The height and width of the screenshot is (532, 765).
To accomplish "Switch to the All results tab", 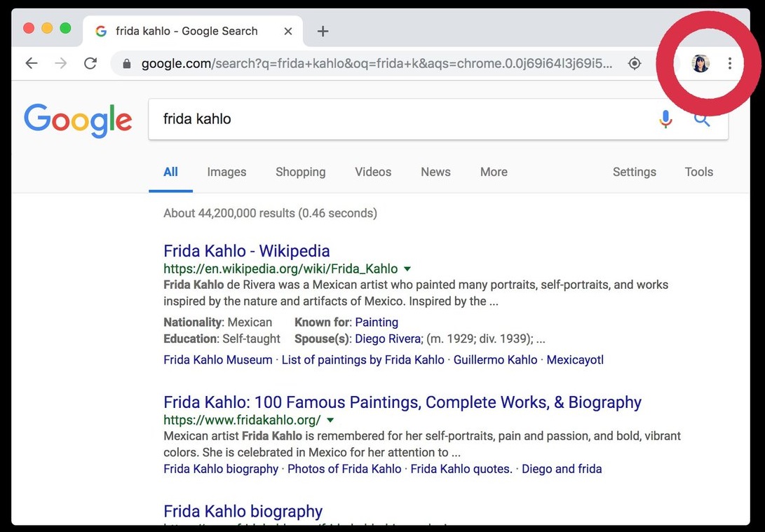I will (x=171, y=172).
